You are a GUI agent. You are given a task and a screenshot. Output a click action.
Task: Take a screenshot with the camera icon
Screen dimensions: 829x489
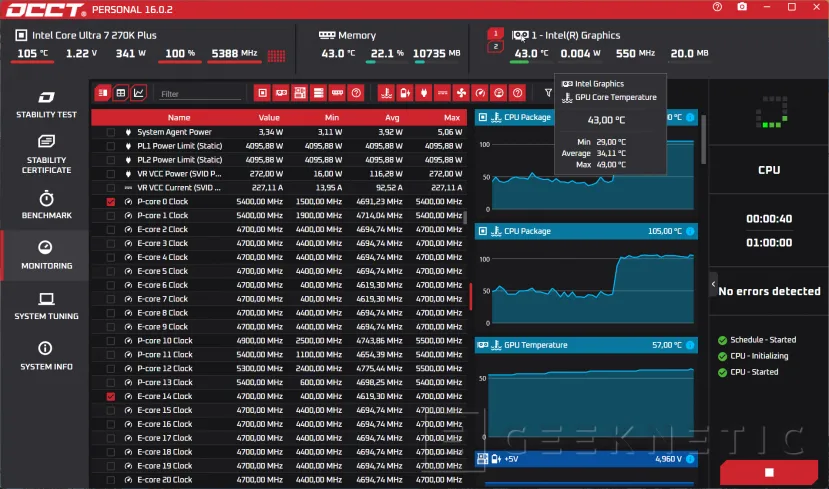click(x=742, y=8)
